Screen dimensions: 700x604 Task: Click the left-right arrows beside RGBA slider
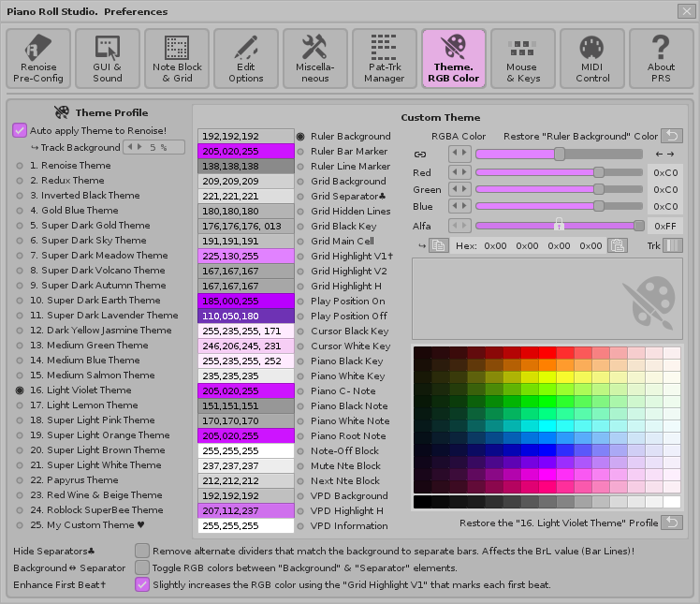(664, 155)
